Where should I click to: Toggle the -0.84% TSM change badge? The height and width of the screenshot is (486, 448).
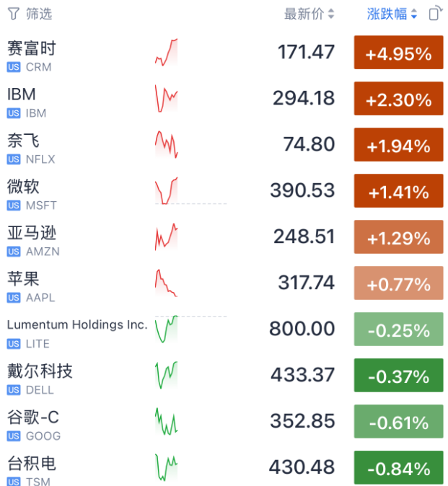click(398, 467)
